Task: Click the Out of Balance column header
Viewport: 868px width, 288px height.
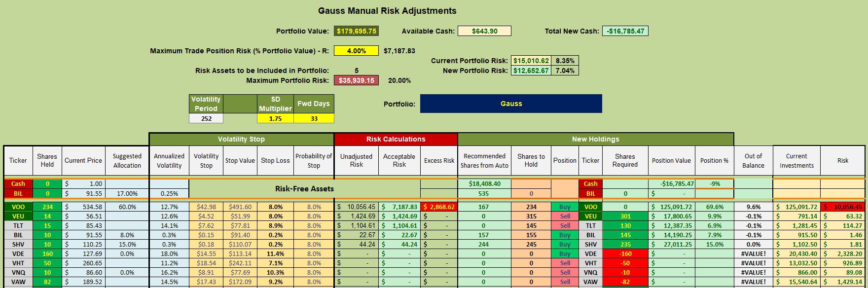Action: (x=753, y=160)
